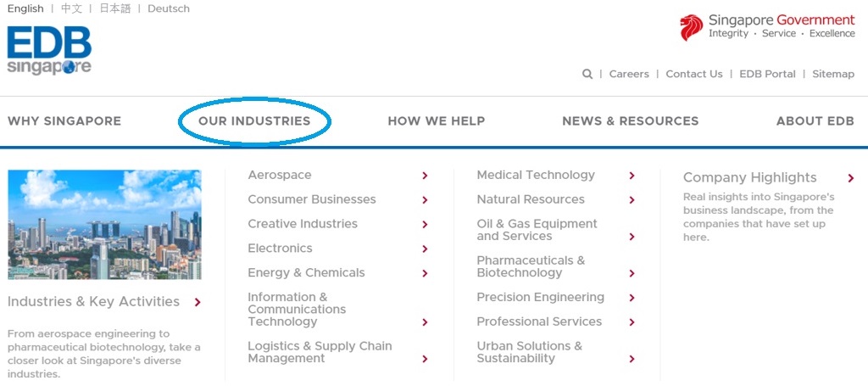Image resolution: width=868 pixels, height=386 pixels.
Task: Open the EDB Portal link
Action: click(767, 74)
